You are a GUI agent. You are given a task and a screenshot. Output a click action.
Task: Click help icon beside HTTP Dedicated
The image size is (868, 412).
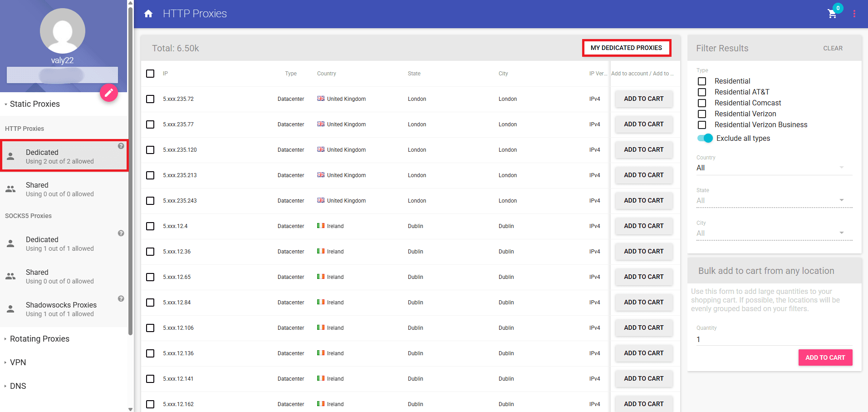pyautogui.click(x=121, y=146)
